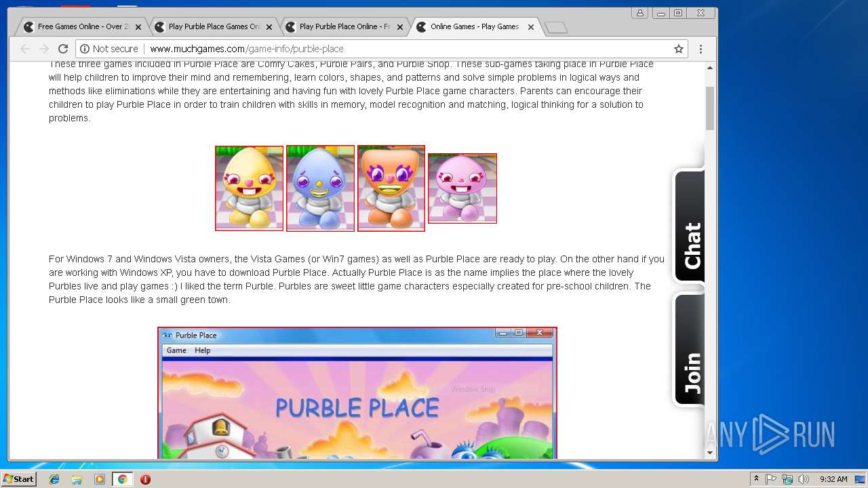Open the Chrome three-dot menu

point(701,49)
